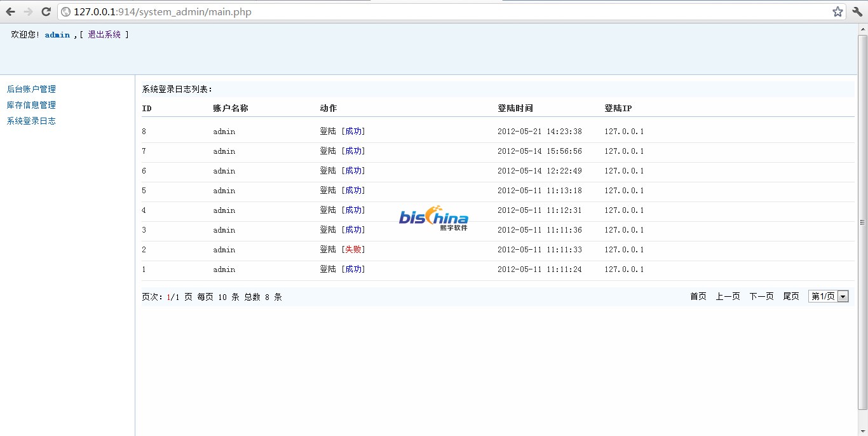Click the 账户名称 column header
Screen dimensions: 868x436
(231, 109)
